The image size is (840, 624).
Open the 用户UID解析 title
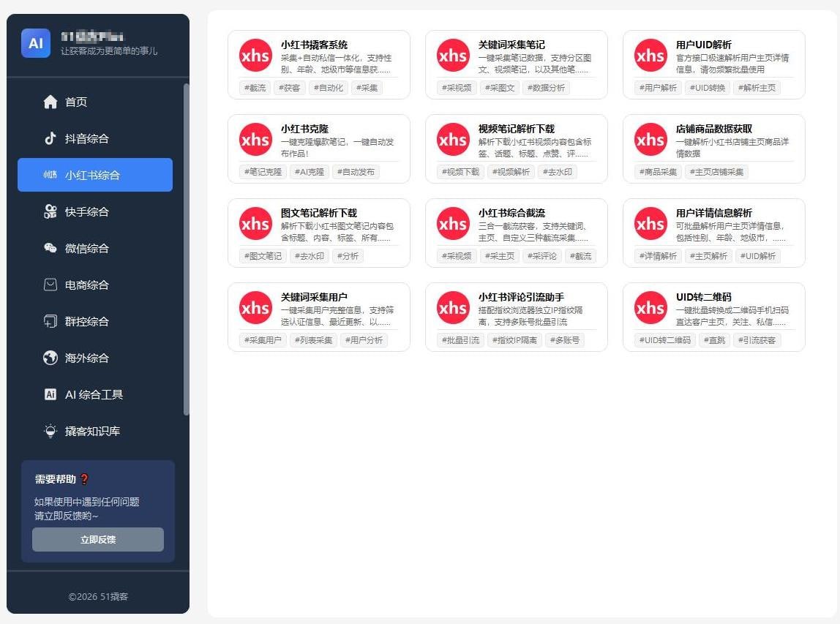point(703,45)
